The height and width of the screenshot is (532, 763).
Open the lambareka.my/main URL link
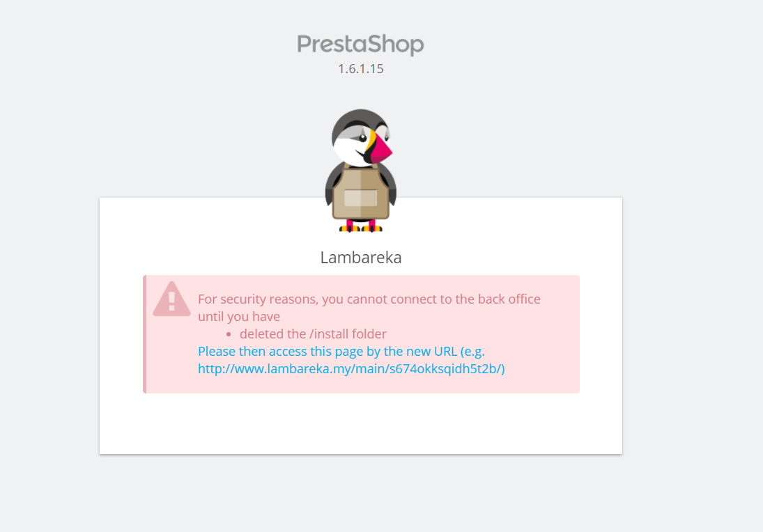351,368
